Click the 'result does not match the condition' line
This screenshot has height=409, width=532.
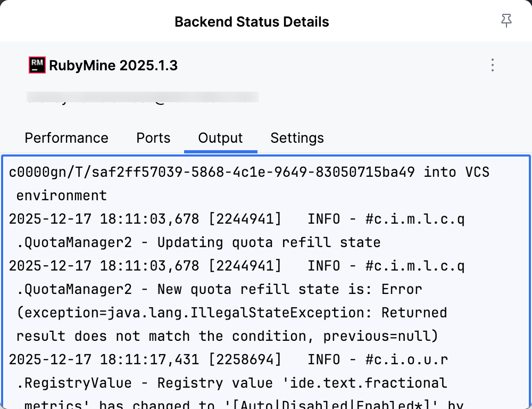pyautogui.click(x=227, y=336)
